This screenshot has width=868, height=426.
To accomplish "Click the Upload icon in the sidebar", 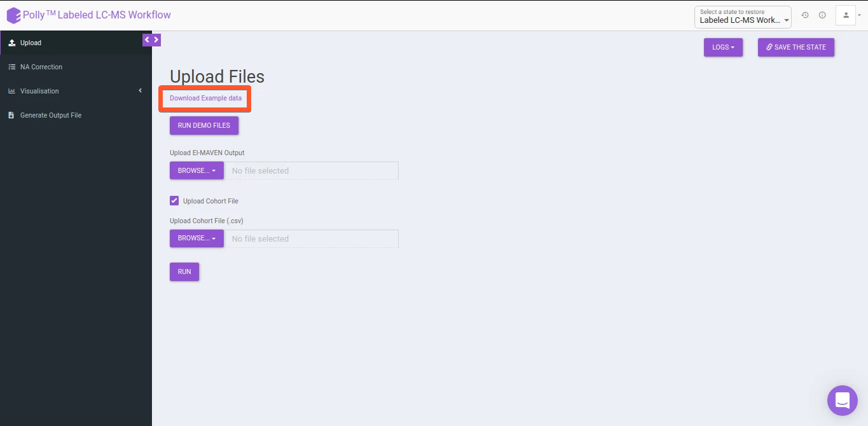I will [11, 43].
